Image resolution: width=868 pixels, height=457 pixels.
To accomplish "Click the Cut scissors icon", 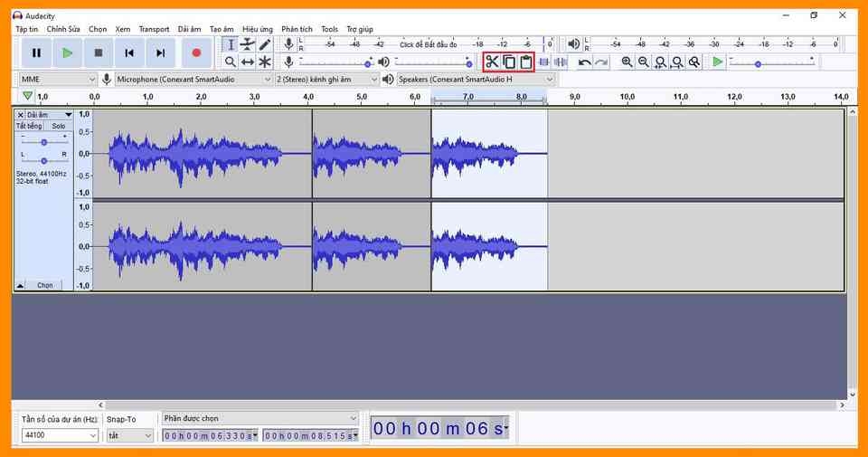I will pyautogui.click(x=492, y=62).
